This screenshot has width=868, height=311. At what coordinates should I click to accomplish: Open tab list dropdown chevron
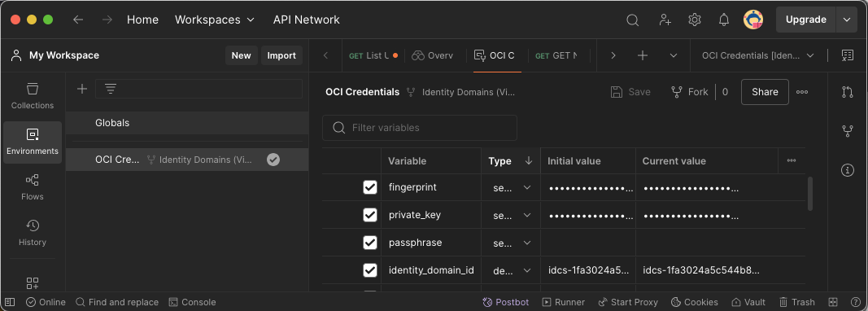pyautogui.click(x=673, y=55)
